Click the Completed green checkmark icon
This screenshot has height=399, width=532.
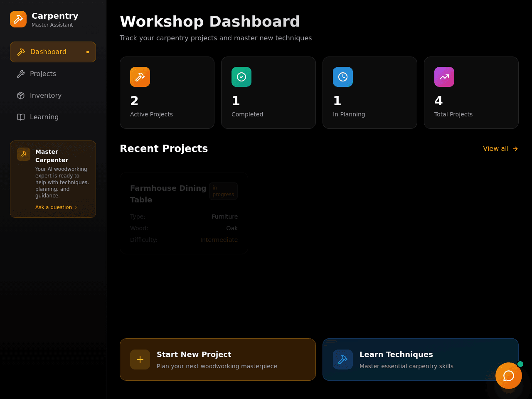point(241,77)
